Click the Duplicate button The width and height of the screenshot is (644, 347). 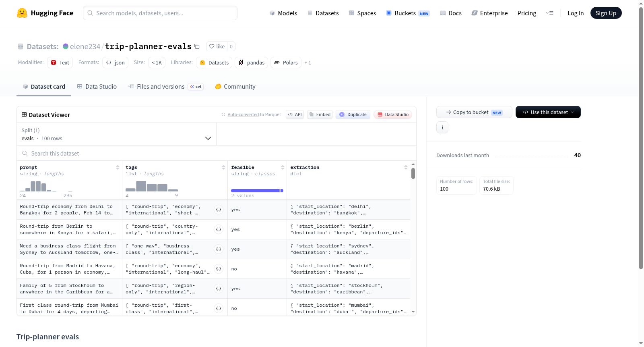353,114
